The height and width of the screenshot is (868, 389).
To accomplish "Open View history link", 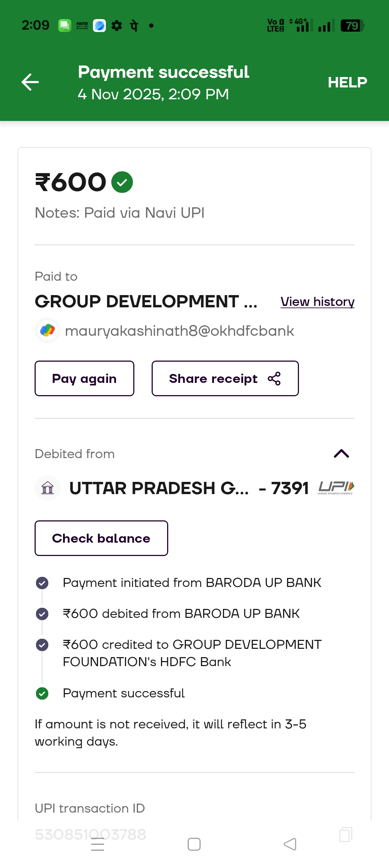I will pos(317,302).
